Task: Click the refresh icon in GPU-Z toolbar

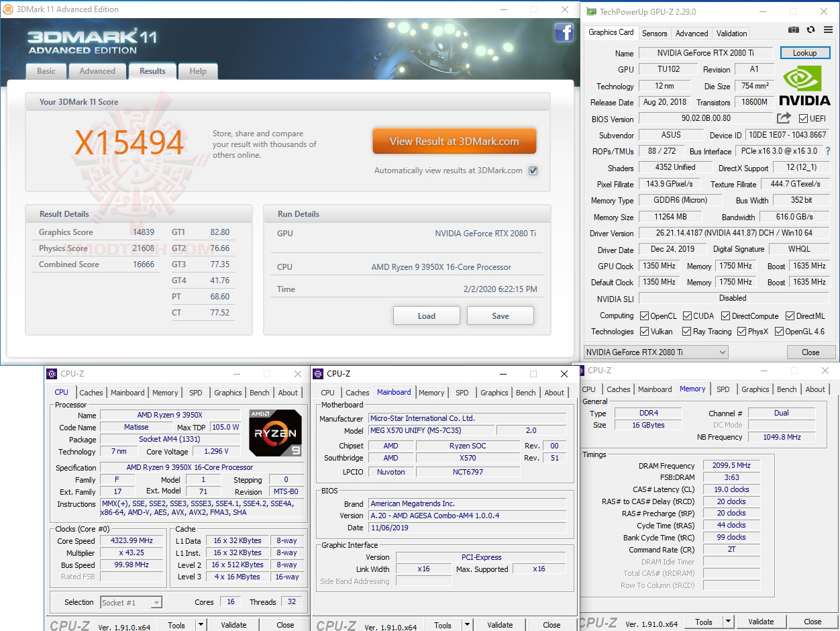Action: point(809,30)
